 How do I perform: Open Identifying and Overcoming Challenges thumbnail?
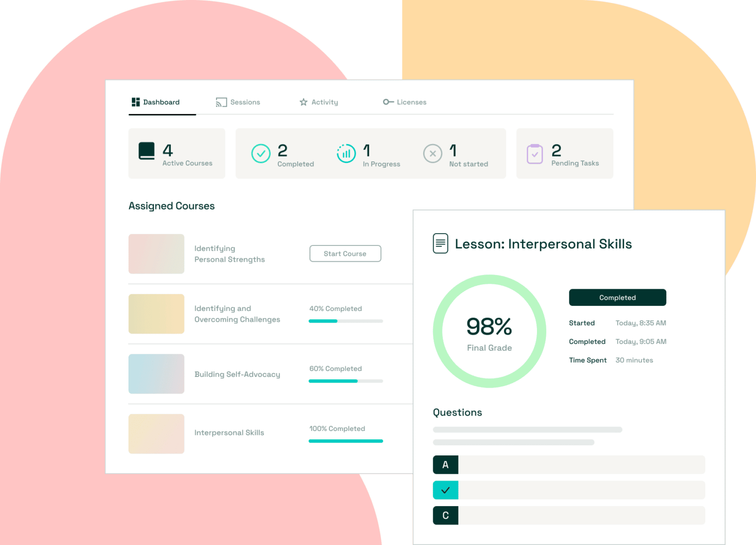(157, 314)
